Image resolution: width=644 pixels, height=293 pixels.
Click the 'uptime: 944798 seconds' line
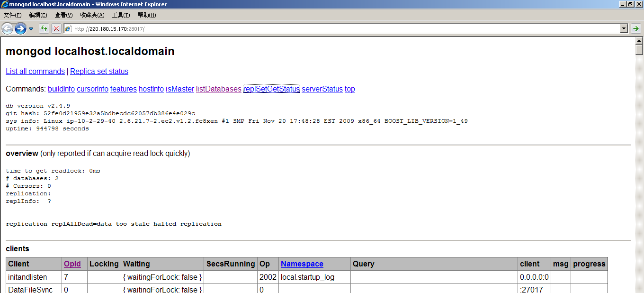point(47,128)
